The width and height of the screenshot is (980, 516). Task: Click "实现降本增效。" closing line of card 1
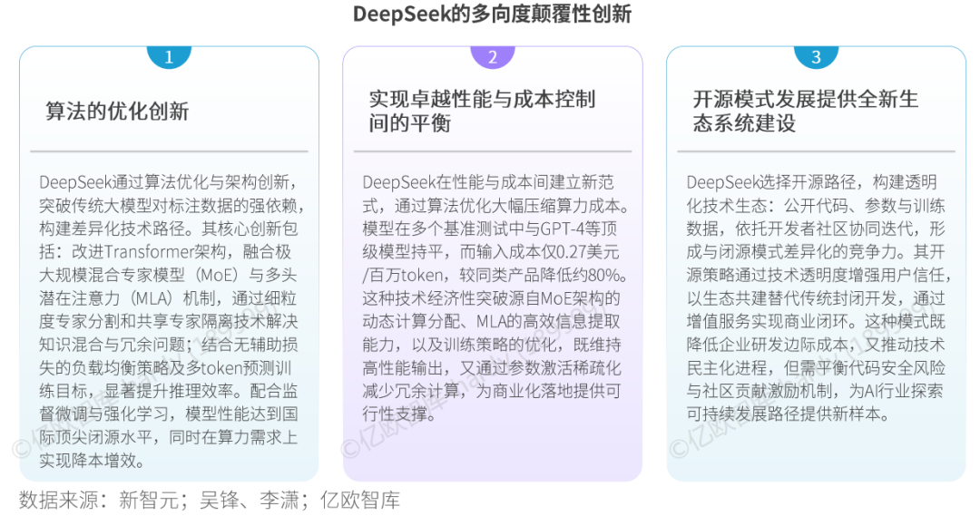[92, 461]
